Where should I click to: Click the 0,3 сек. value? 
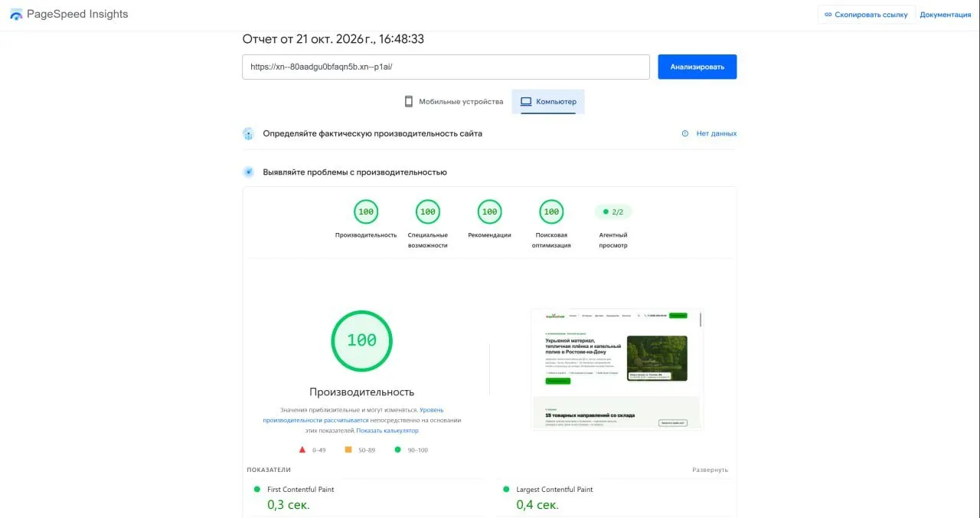pyautogui.click(x=289, y=505)
